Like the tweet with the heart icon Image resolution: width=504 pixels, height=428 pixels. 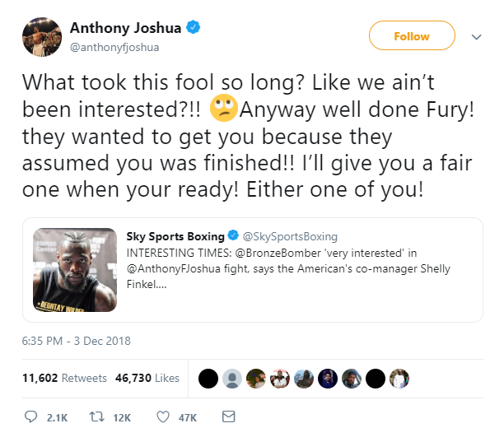pos(163,416)
